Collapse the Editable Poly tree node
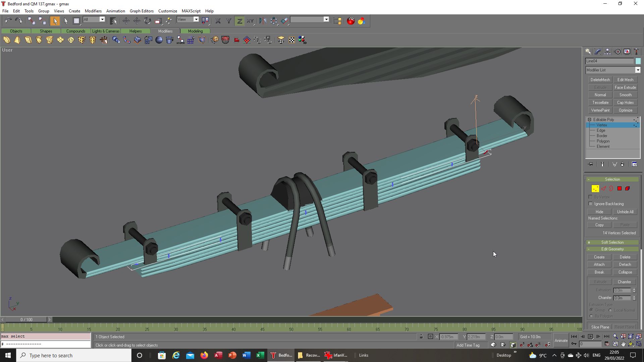The image size is (644, 362). coord(589,120)
